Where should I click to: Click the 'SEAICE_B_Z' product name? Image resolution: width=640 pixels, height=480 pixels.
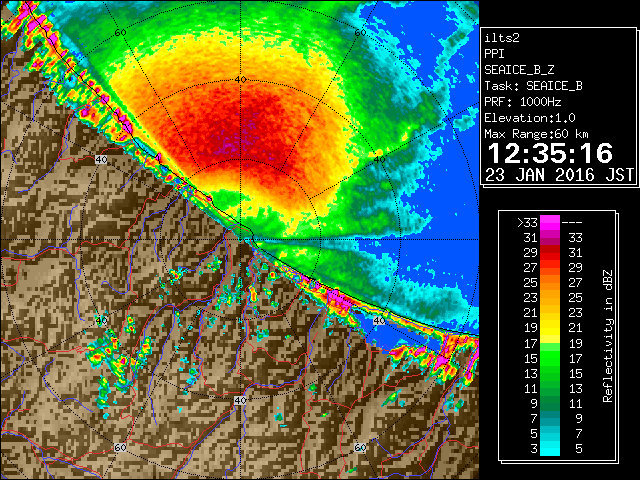(519, 70)
